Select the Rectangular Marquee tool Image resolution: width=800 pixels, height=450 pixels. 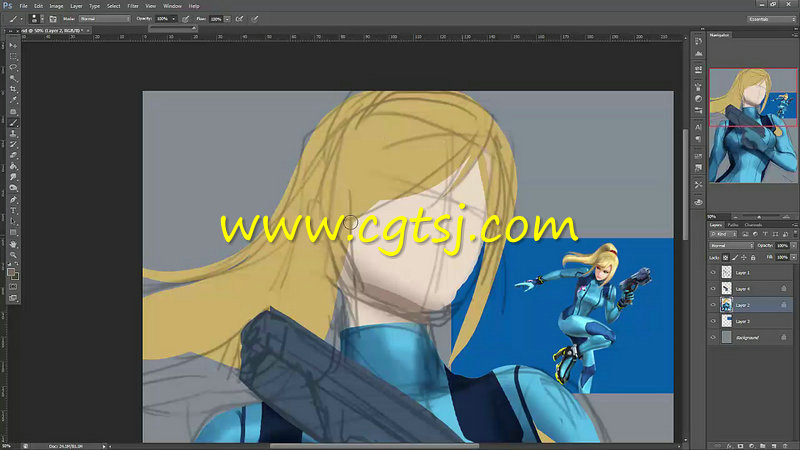[13, 57]
